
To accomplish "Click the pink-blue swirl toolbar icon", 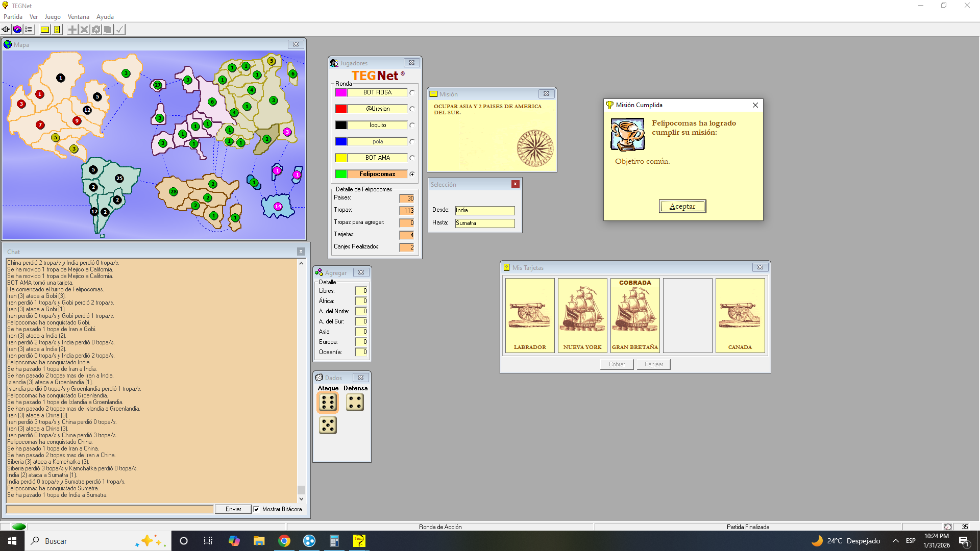I will (x=17, y=30).
